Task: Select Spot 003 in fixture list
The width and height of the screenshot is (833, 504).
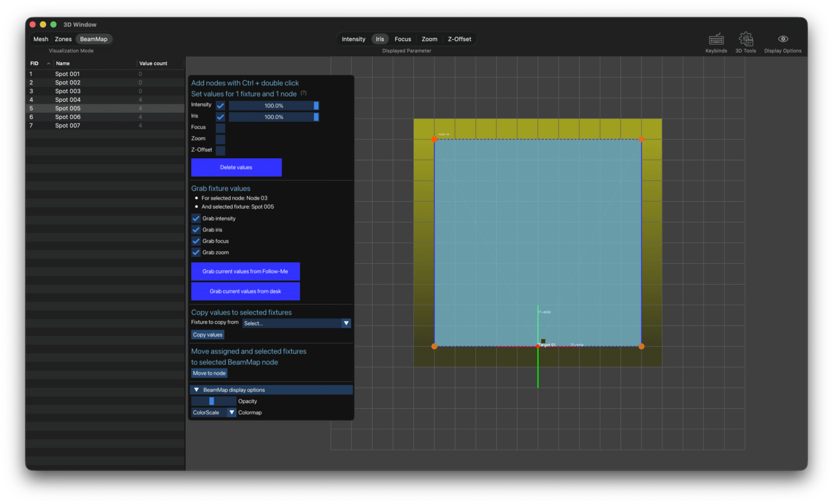Action: [105, 91]
